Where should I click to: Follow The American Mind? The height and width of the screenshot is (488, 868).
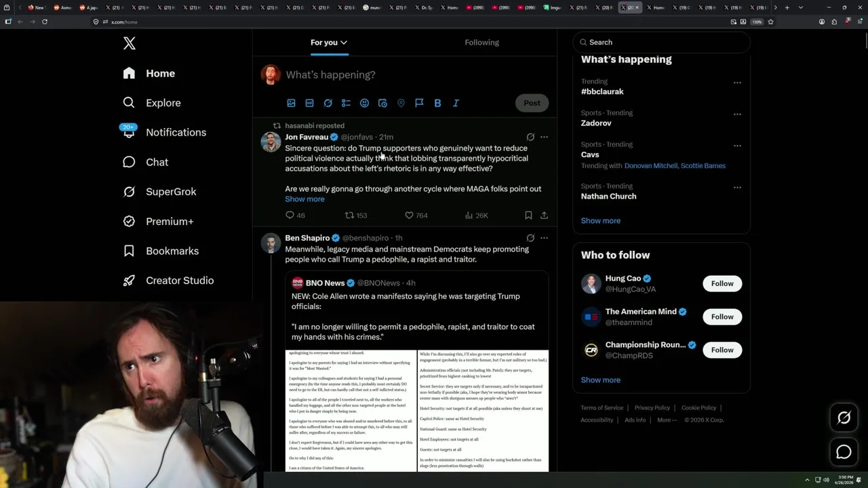(722, 317)
